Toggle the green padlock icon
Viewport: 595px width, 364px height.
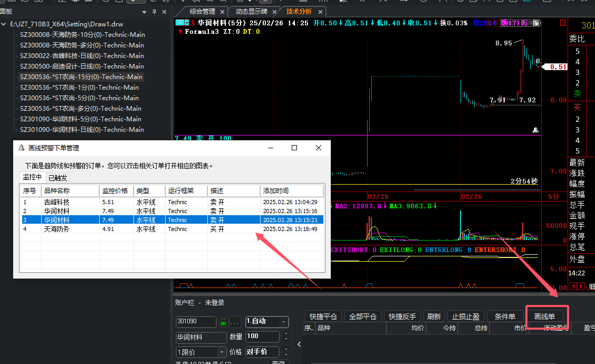pyautogui.click(x=224, y=322)
